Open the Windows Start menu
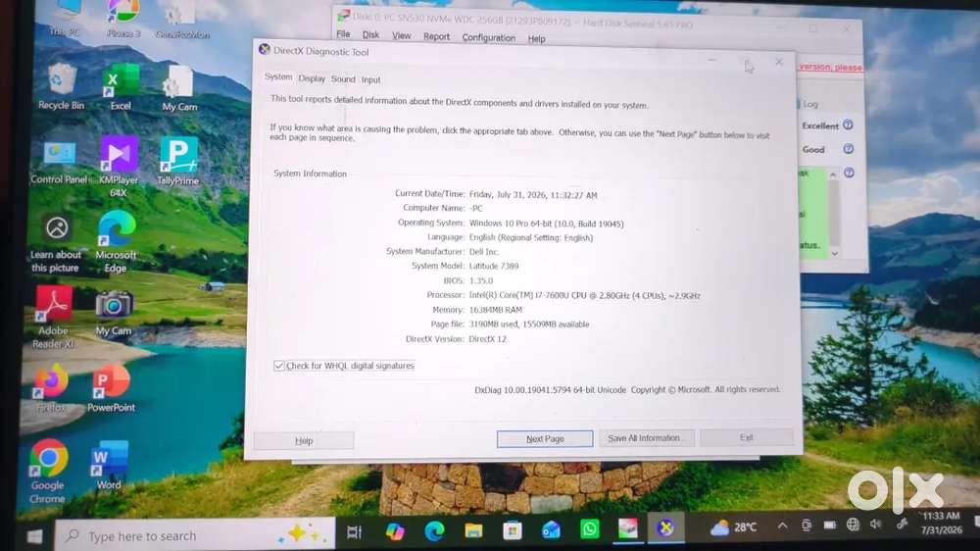 (34, 536)
